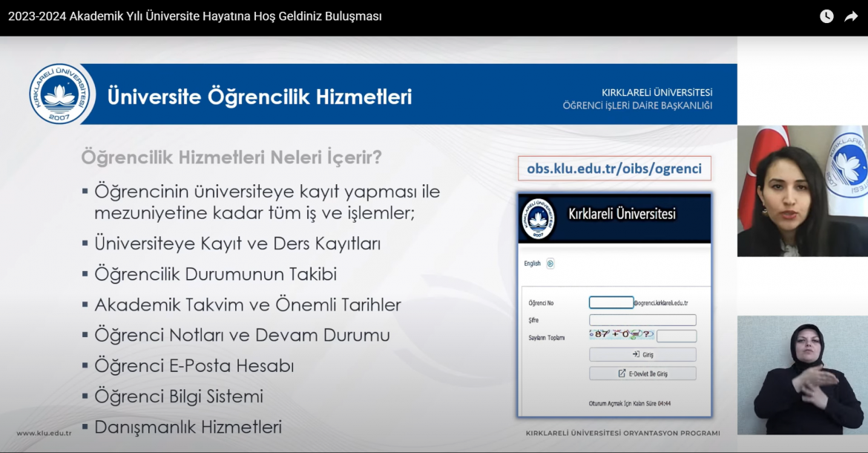Click the sign language interpreter video panel
This screenshot has height=453, width=868.
click(802, 375)
